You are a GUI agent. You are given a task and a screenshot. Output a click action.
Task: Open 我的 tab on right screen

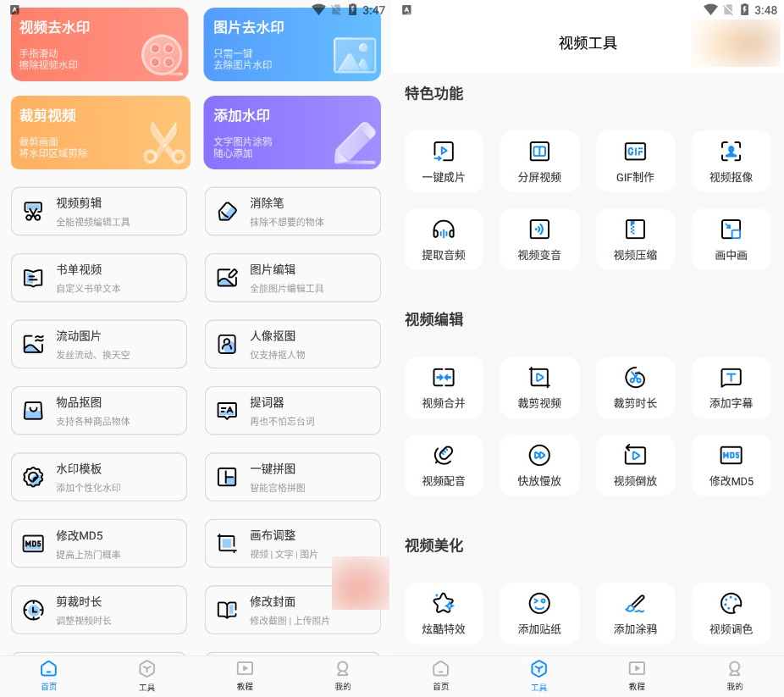pos(735,676)
